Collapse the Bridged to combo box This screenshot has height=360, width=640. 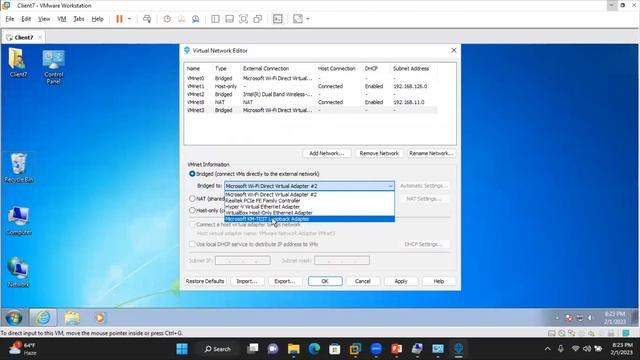390,186
